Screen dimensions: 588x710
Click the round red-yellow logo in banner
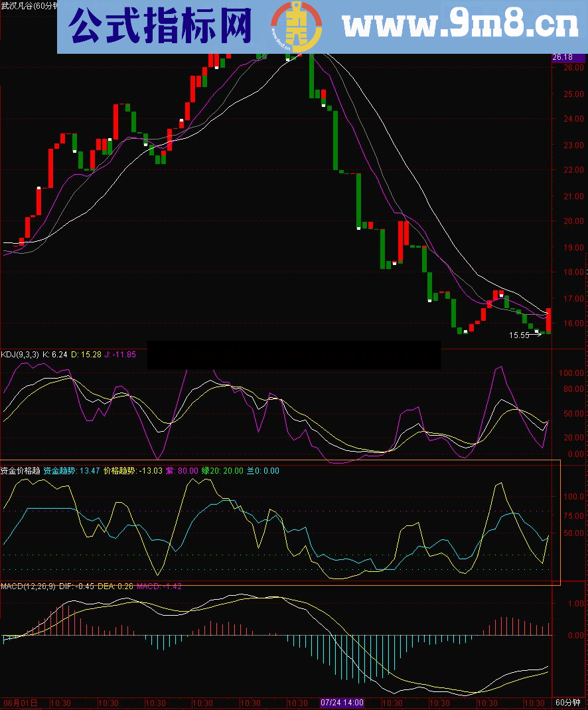pyautogui.click(x=295, y=27)
